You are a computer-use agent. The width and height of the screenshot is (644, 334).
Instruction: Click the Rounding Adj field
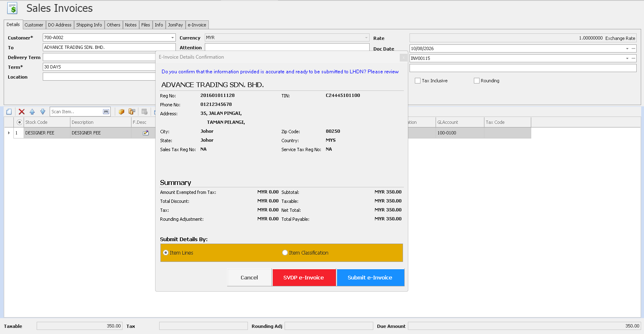coord(329,326)
